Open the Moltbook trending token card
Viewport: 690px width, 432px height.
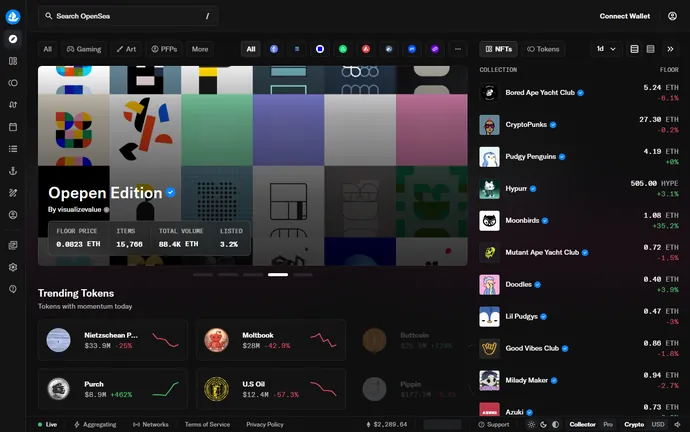pos(271,340)
